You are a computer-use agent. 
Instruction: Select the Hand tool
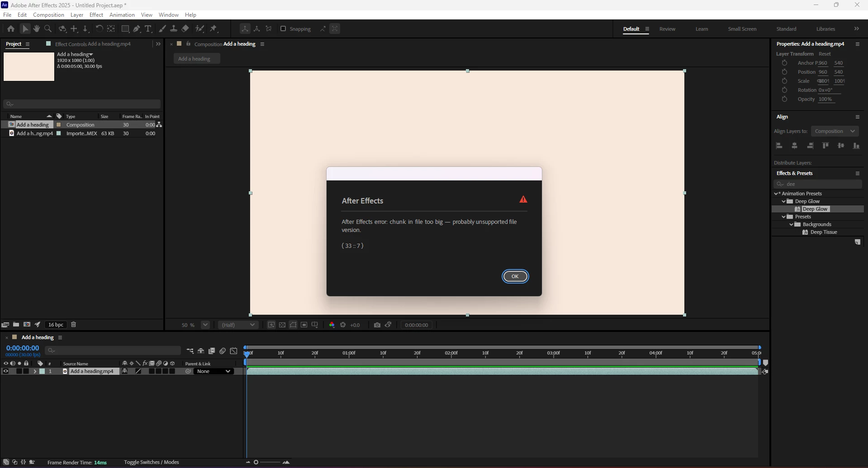tap(37, 29)
